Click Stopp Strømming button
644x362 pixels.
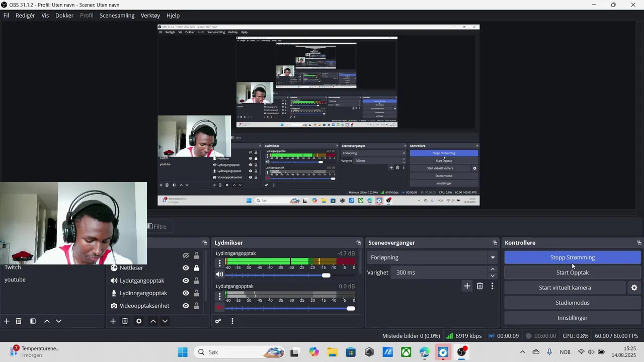click(x=573, y=257)
